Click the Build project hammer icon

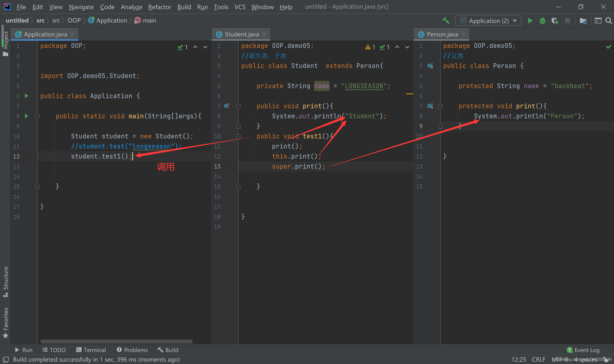446,21
